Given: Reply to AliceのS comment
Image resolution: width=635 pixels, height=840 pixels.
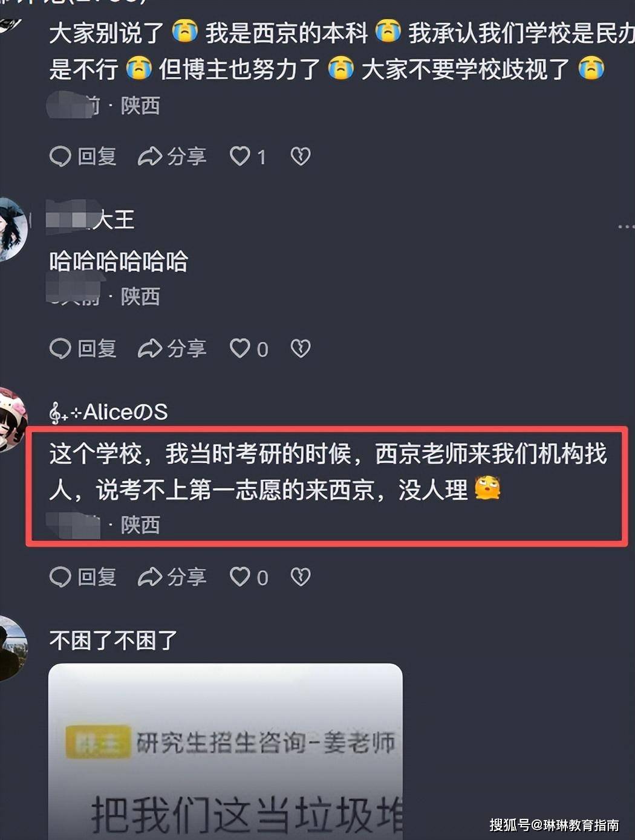Looking at the screenshot, I should 83,577.
